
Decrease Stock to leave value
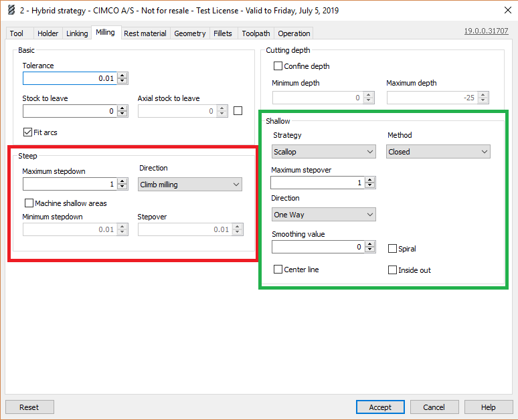point(122,114)
